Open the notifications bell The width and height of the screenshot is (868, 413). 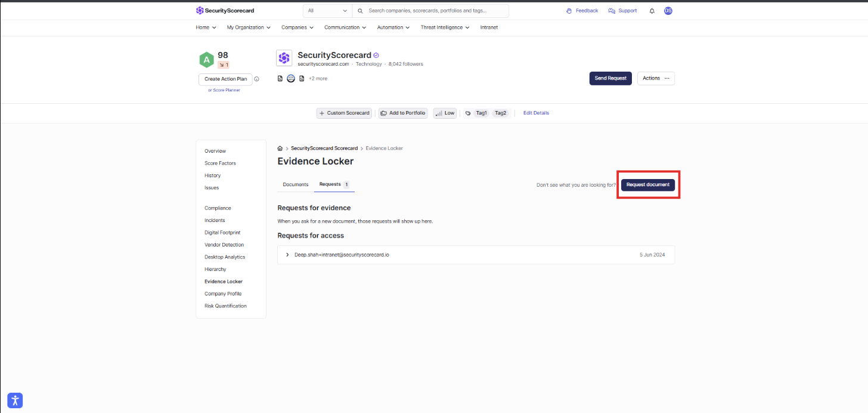pyautogui.click(x=652, y=11)
